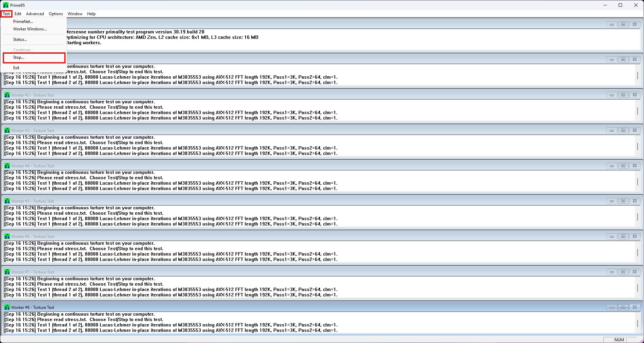Close the Worker #7 child window
The image size is (644, 343).
pos(635,272)
